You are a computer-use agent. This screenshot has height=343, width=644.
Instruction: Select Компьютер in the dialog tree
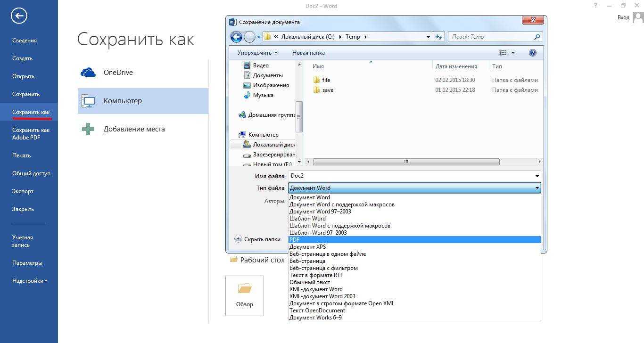tap(259, 135)
